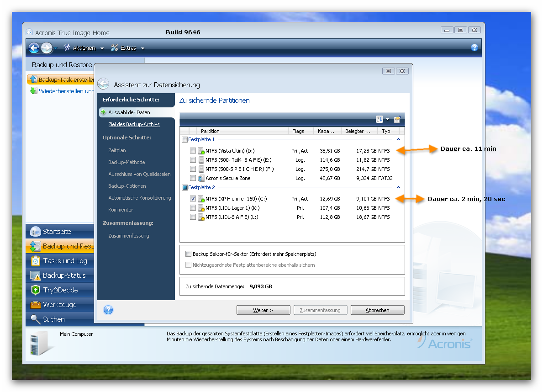Click the Acronis Secure Zone icon
The height and width of the screenshot is (392, 543).
pyautogui.click(x=201, y=178)
